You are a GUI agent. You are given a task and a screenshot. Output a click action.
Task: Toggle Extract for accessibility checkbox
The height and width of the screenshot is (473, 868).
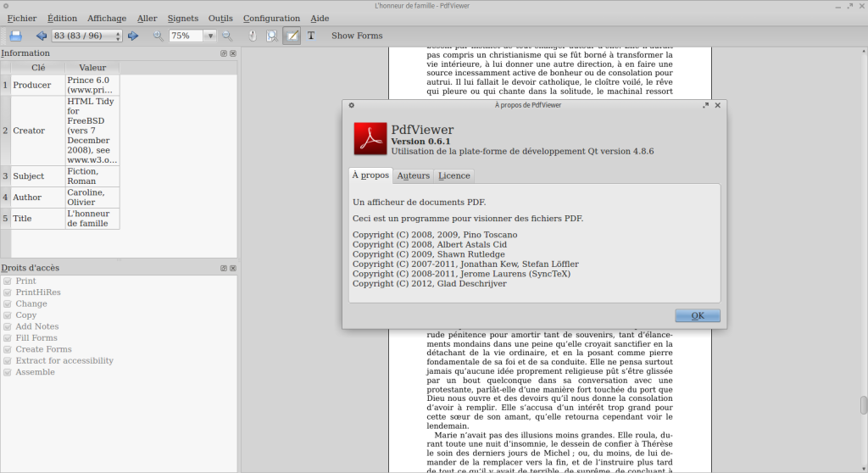pyautogui.click(x=8, y=360)
